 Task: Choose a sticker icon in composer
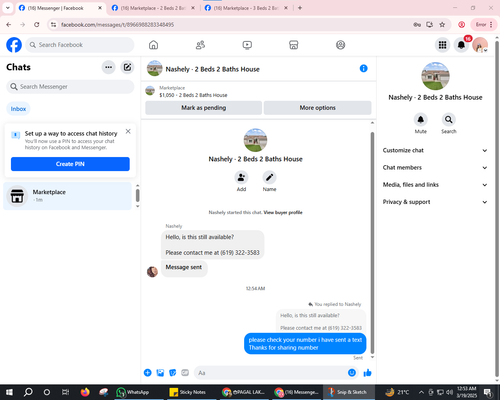click(173, 373)
